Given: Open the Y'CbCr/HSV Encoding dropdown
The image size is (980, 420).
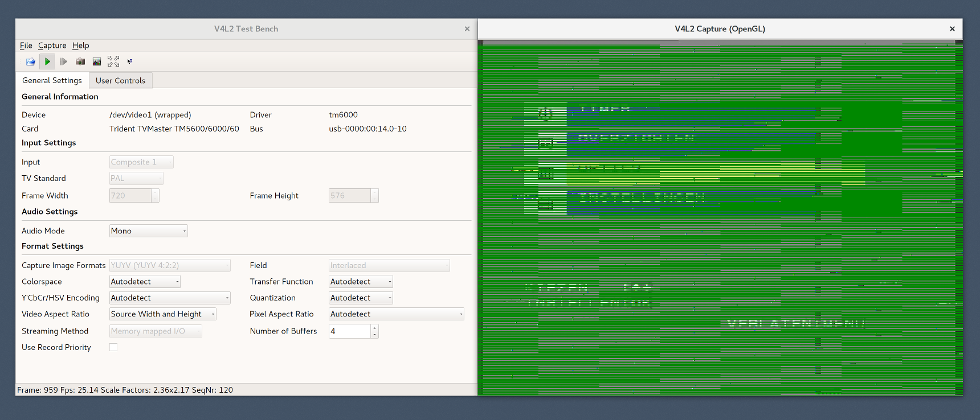Looking at the screenshot, I should point(170,298).
